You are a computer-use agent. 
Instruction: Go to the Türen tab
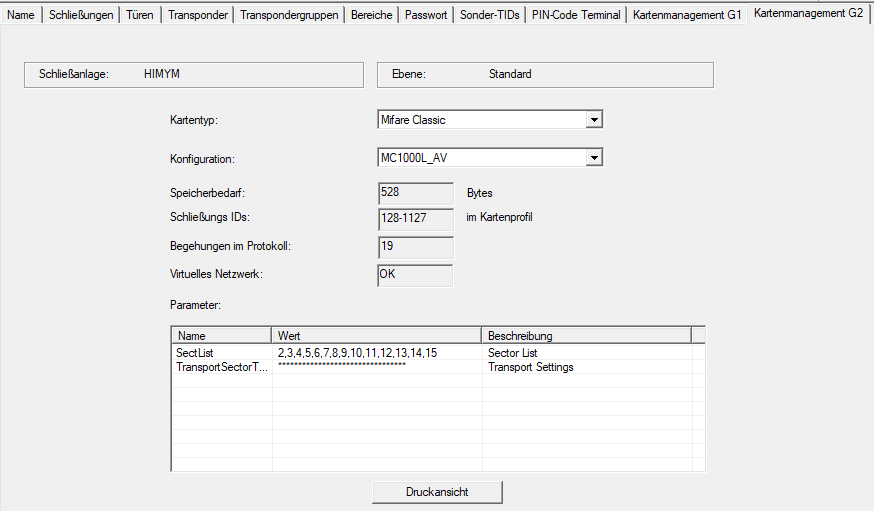coord(140,15)
